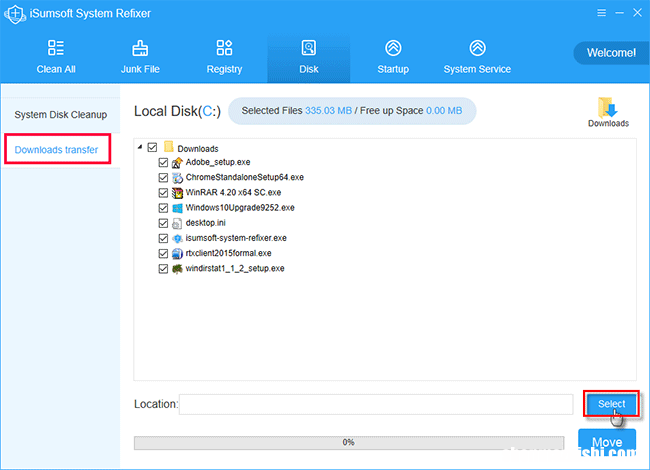This screenshot has width=650, height=470.
Task: Click the desktop.ini file icon
Action: pos(177,223)
